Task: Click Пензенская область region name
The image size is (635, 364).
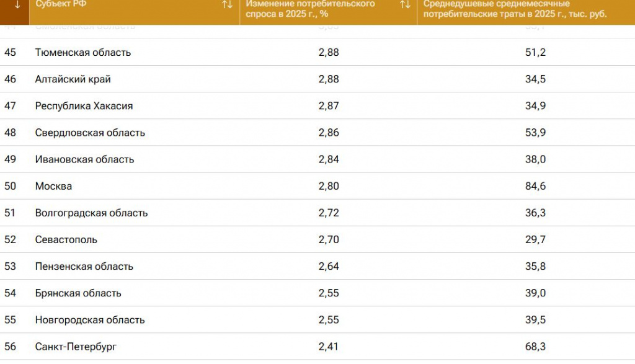Action: tap(84, 267)
